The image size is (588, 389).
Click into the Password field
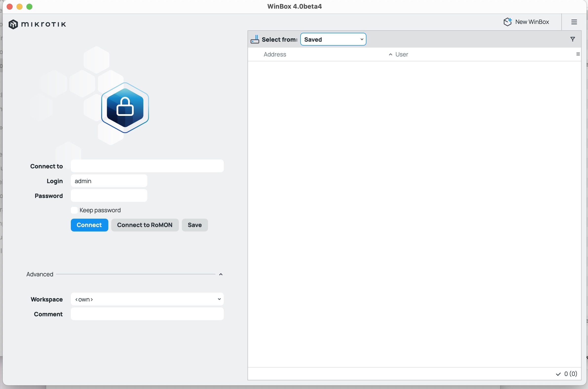click(109, 196)
